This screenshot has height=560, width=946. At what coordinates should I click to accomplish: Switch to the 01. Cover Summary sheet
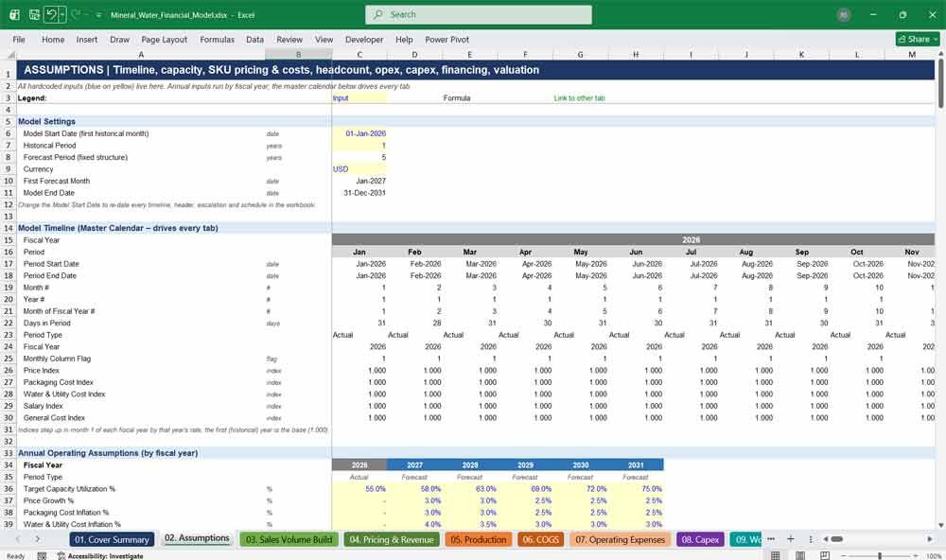[112, 539]
